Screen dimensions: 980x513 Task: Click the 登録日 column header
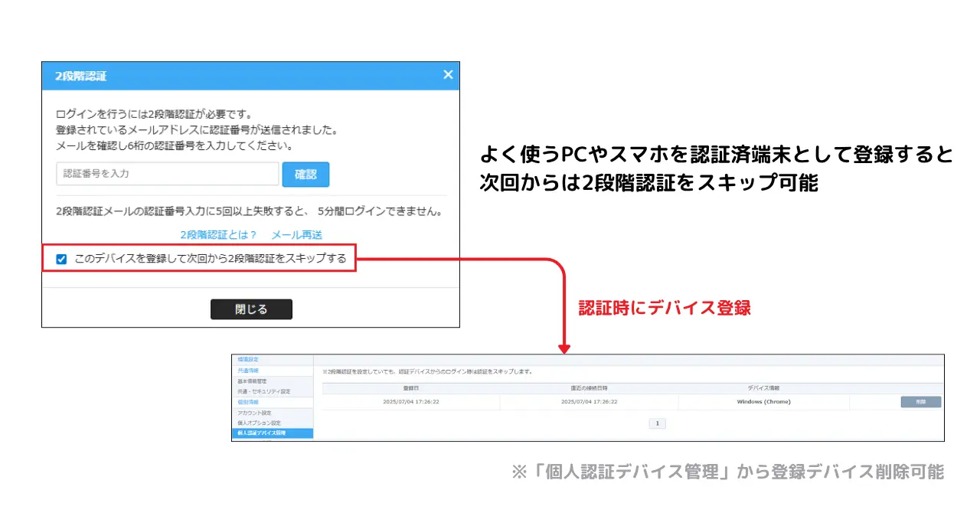[410, 388]
